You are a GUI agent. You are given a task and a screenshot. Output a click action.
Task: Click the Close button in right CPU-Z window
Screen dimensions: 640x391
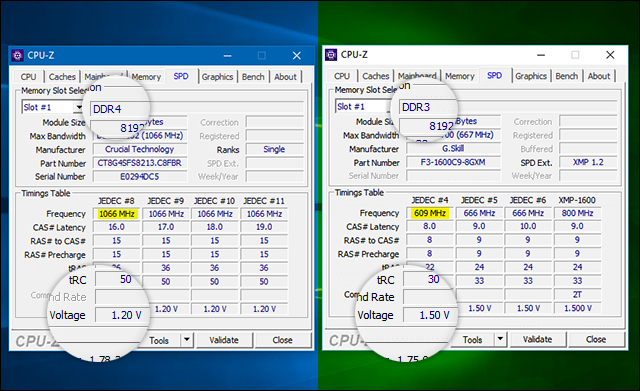596,339
